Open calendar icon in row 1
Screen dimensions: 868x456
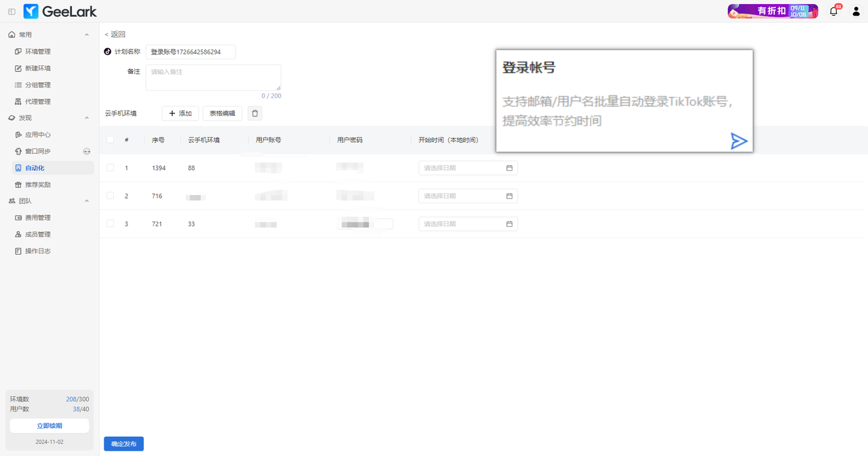509,168
